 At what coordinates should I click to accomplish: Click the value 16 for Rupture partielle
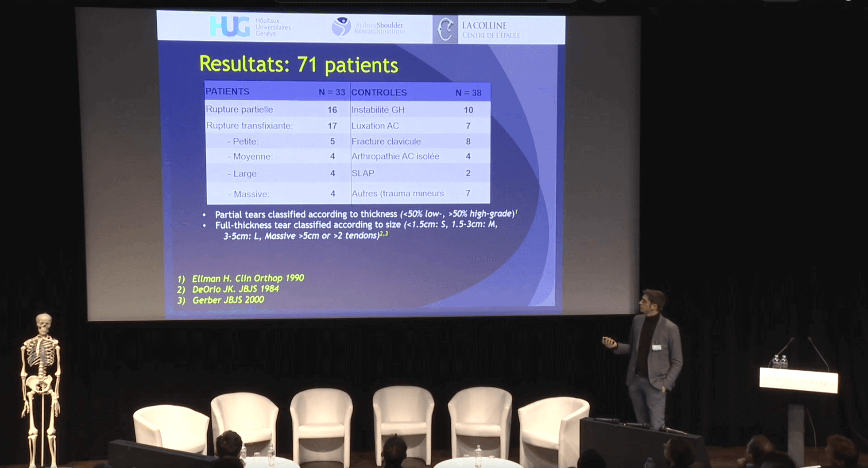332,110
